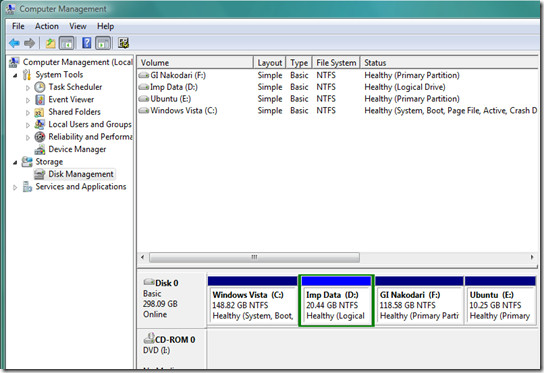This screenshot has height=373, width=544.
Task: Click the blue Help question mark icon
Action: (86, 43)
